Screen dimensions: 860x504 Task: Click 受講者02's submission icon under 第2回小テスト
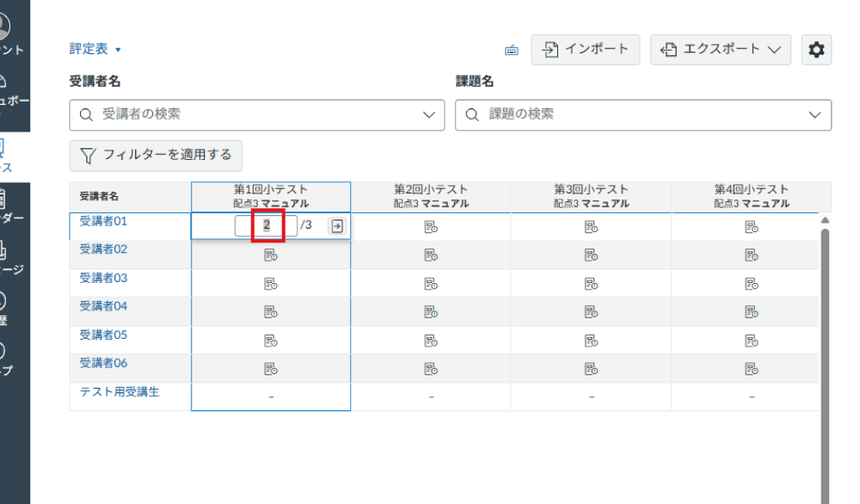click(431, 254)
